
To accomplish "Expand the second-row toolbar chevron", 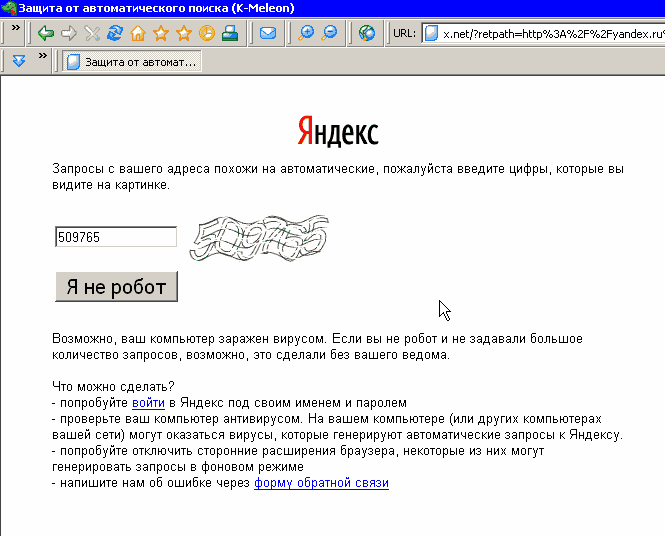I will click(42, 56).
